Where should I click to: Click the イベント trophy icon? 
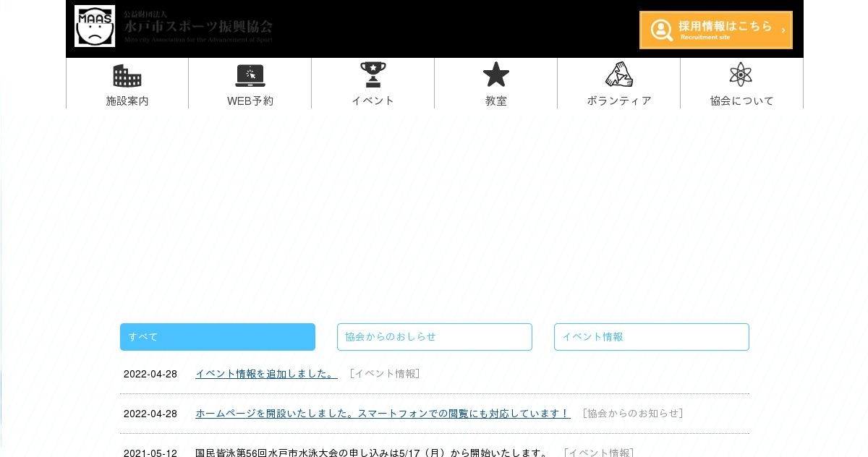(x=373, y=74)
